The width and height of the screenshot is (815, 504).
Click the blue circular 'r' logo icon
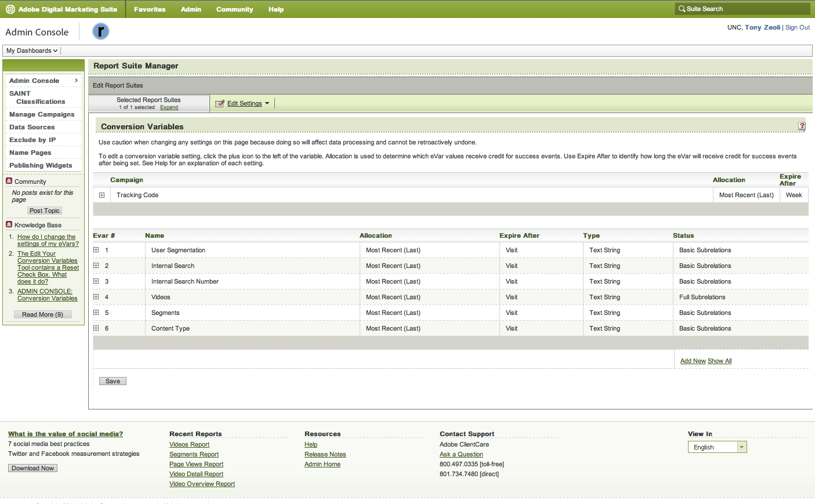tap(101, 31)
